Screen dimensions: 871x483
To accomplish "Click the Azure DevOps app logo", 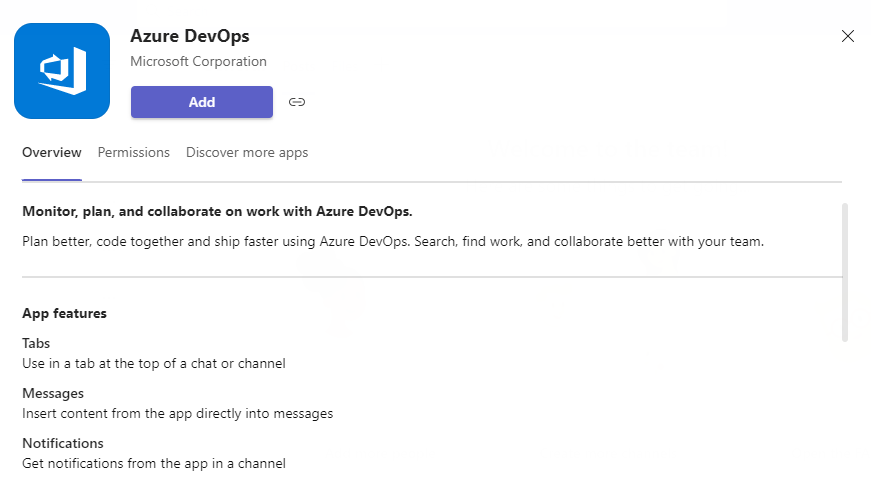I will point(62,71).
